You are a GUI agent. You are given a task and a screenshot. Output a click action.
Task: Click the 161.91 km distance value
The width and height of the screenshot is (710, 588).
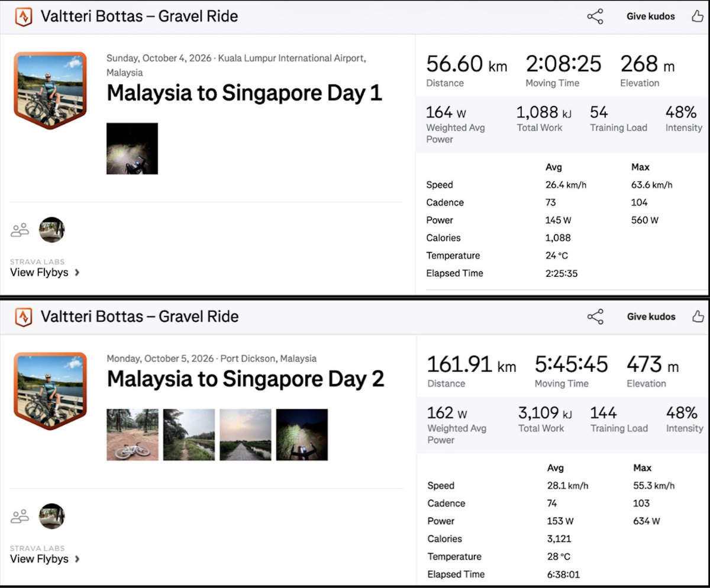pos(471,364)
